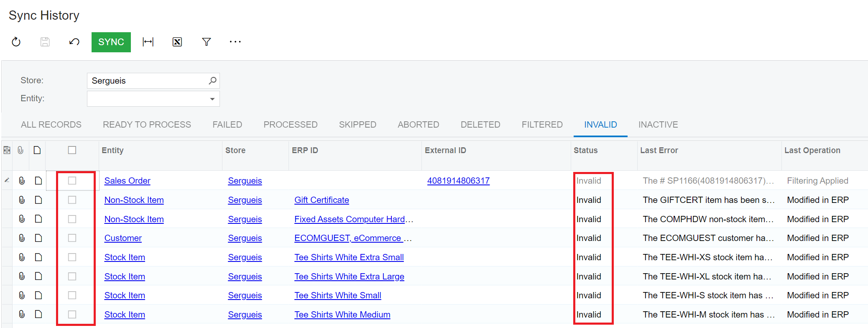The width and height of the screenshot is (868, 328).
Task: Check the Sales Order row checkbox
Action: [x=72, y=181]
